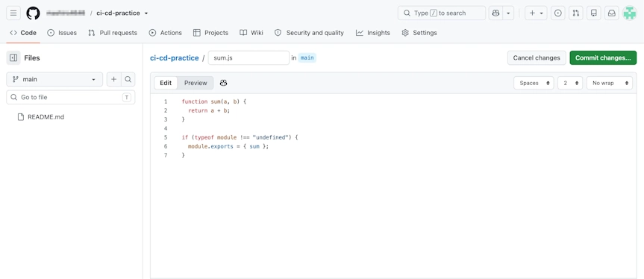
Task: Expand the Copilot dropdown arrow in header
Action: (x=508, y=13)
